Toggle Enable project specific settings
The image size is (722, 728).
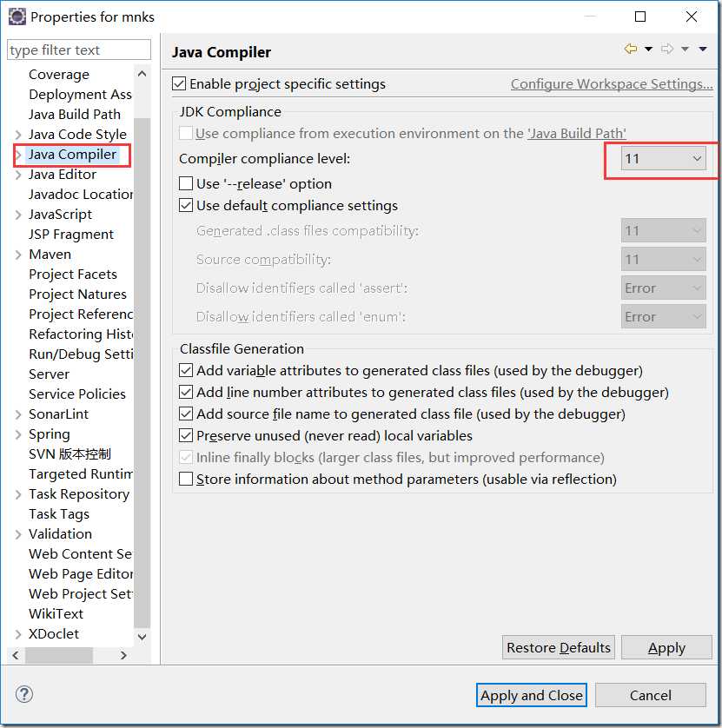[179, 83]
